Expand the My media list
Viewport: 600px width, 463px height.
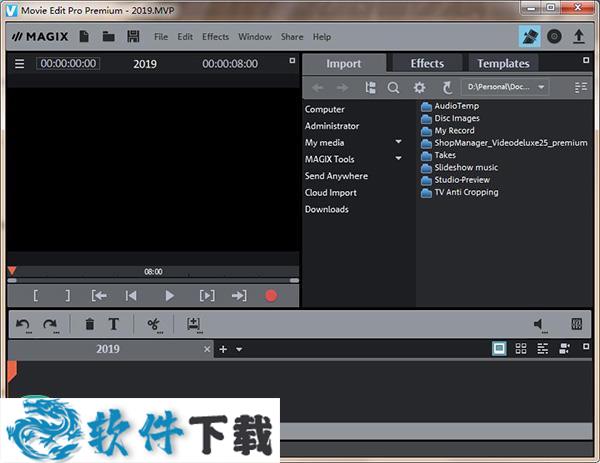pos(398,142)
